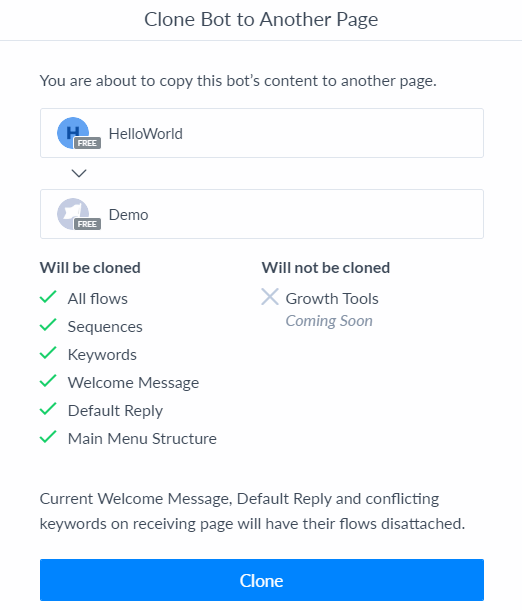
Task: Click the FREE badge on Demo avatar
Action: 87,224
